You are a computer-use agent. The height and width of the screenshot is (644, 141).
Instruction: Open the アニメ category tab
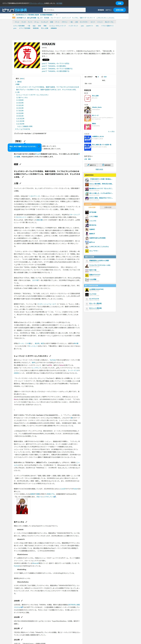pyautogui.click(x=17, y=22)
